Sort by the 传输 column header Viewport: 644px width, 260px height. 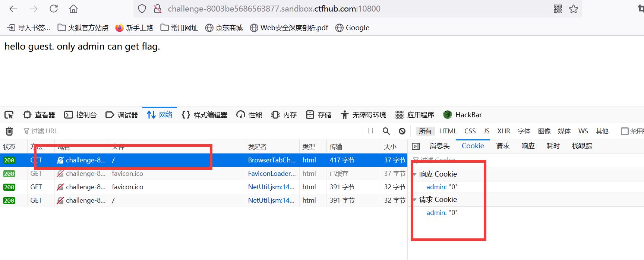pos(354,147)
